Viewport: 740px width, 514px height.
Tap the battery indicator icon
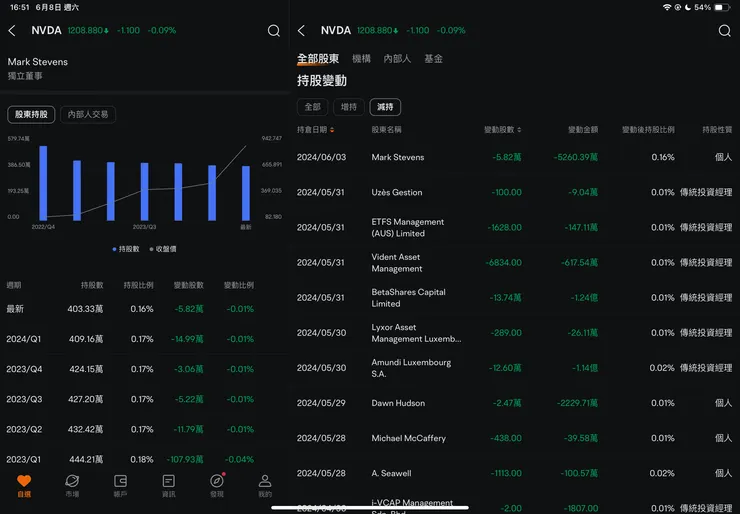click(722, 7)
